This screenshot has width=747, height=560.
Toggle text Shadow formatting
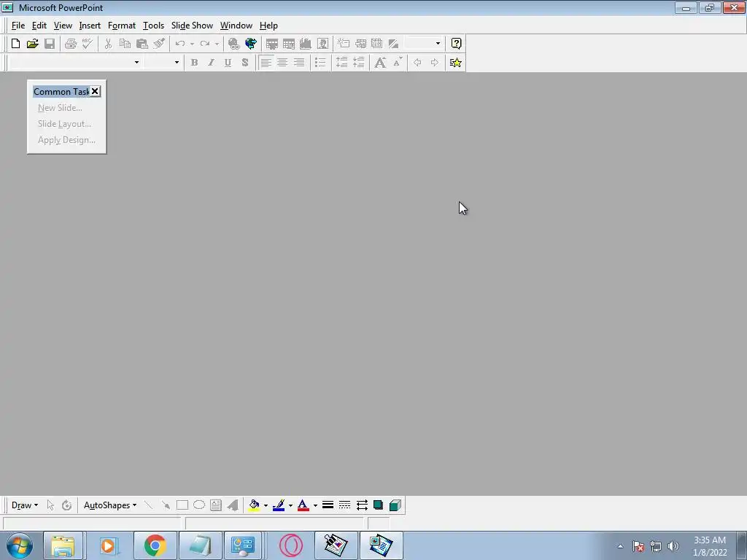[x=245, y=63]
